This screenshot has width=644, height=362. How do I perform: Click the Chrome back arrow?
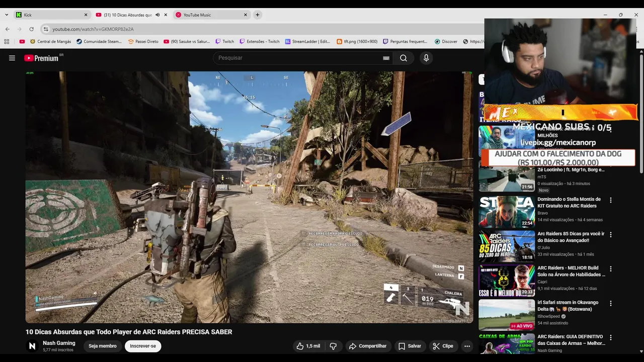pos(7,29)
